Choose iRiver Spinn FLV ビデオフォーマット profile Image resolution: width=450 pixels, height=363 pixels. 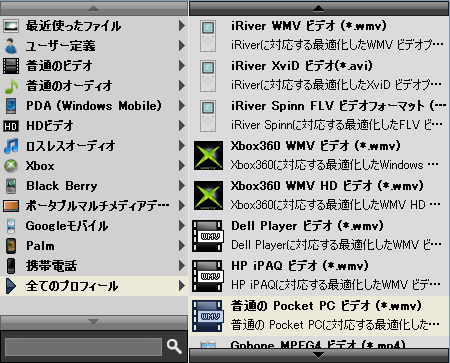[319, 116]
